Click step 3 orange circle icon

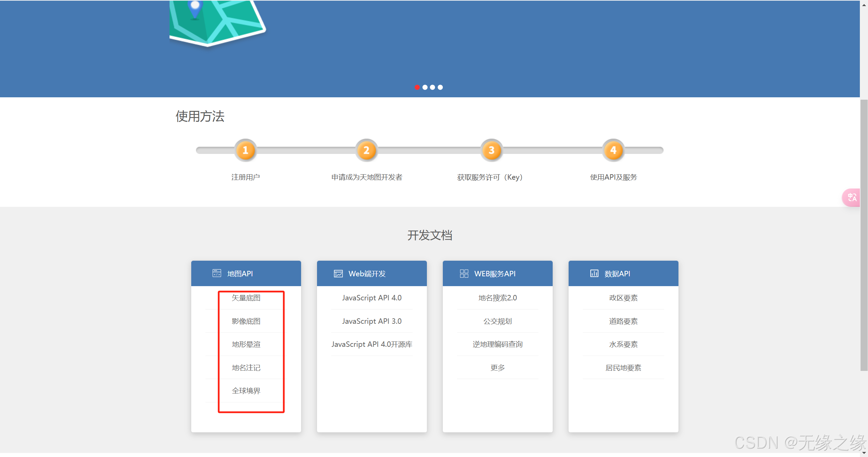tap(491, 150)
